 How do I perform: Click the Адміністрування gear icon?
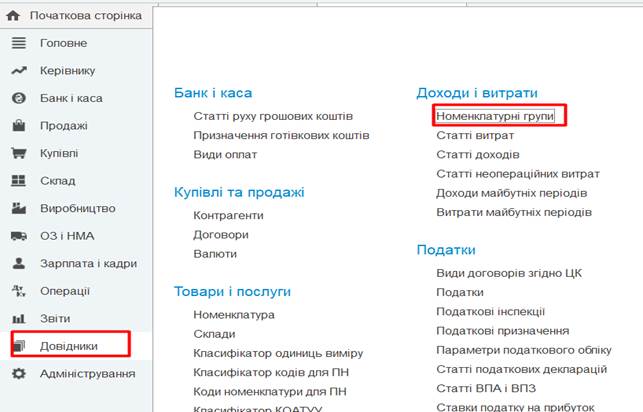tap(17, 373)
